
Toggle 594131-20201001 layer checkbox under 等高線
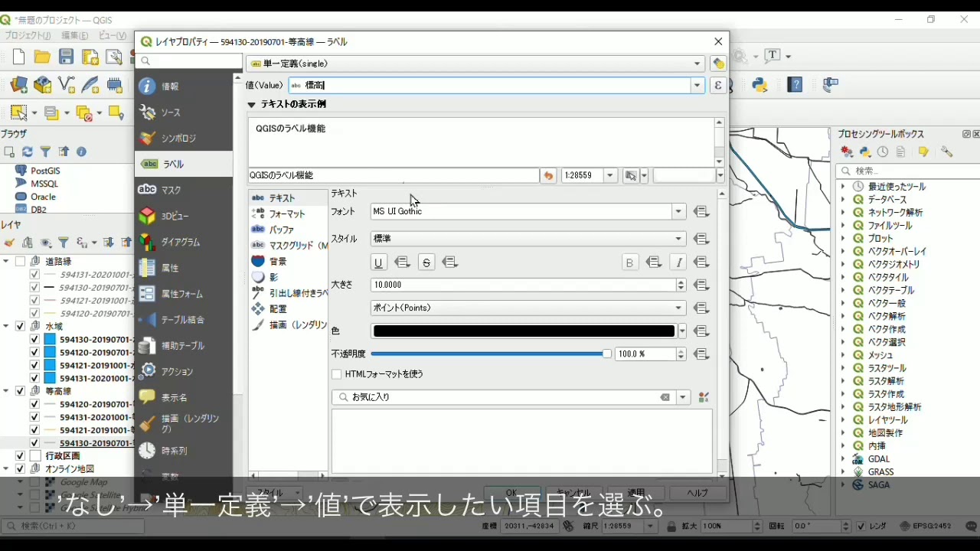coord(34,417)
